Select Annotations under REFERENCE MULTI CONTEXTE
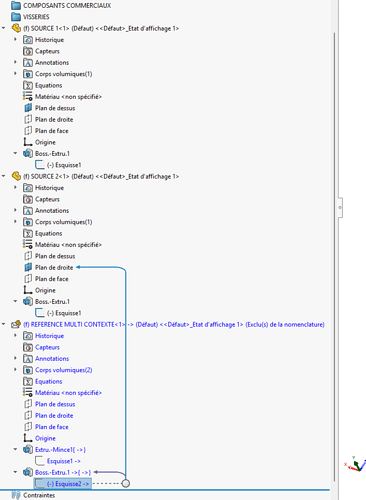This screenshot has width=366, height=500. (52, 358)
